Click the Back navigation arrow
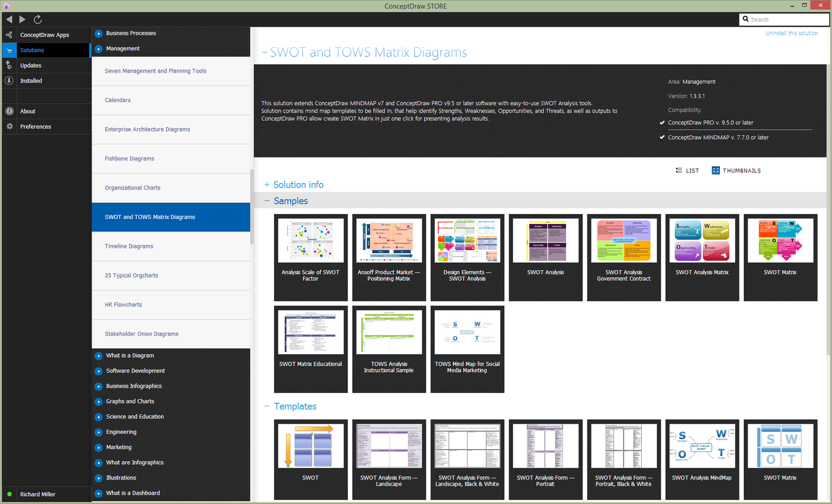The image size is (832, 504). click(9, 19)
